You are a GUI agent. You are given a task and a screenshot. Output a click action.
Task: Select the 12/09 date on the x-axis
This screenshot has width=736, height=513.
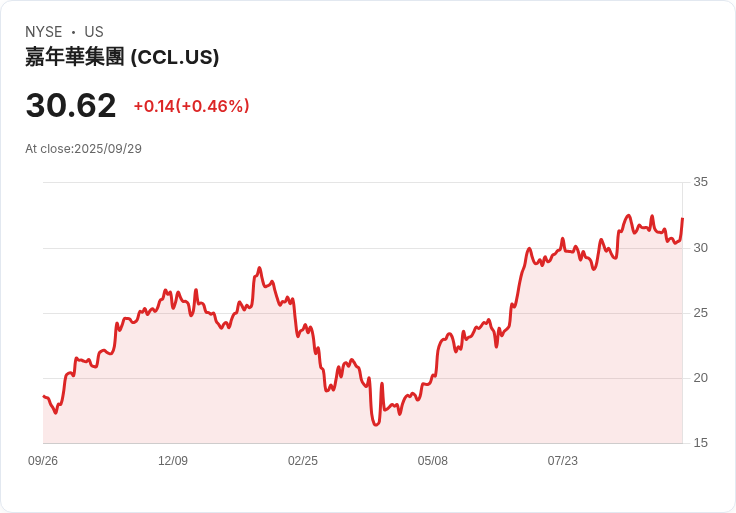(173, 461)
